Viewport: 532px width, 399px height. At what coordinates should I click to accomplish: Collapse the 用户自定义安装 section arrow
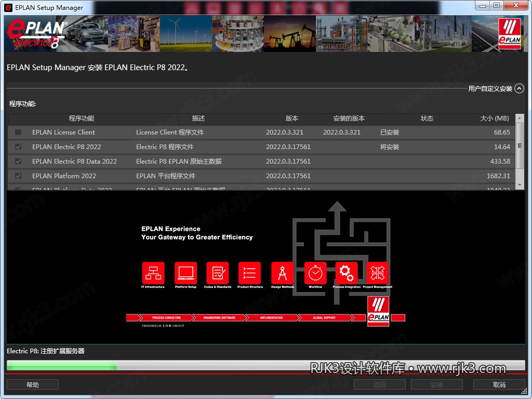(x=519, y=88)
